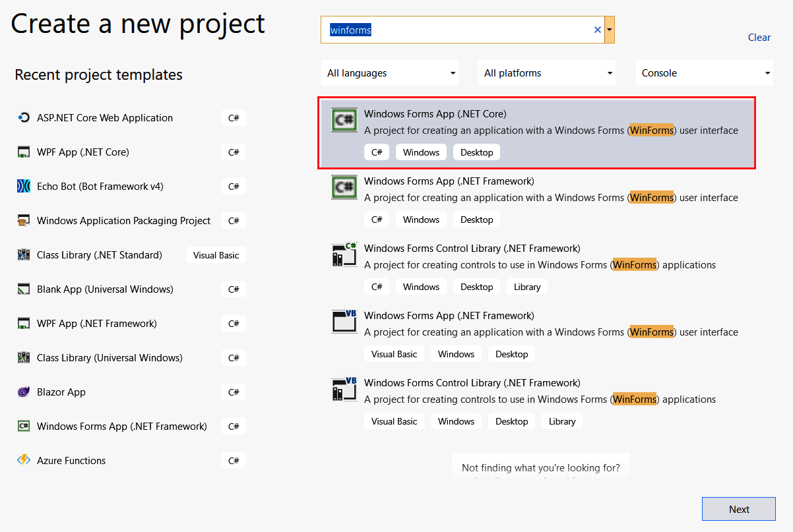Click the C# Windows Forms App (.NET Framework) result icon
The width and height of the screenshot is (793, 532).
point(344,187)
